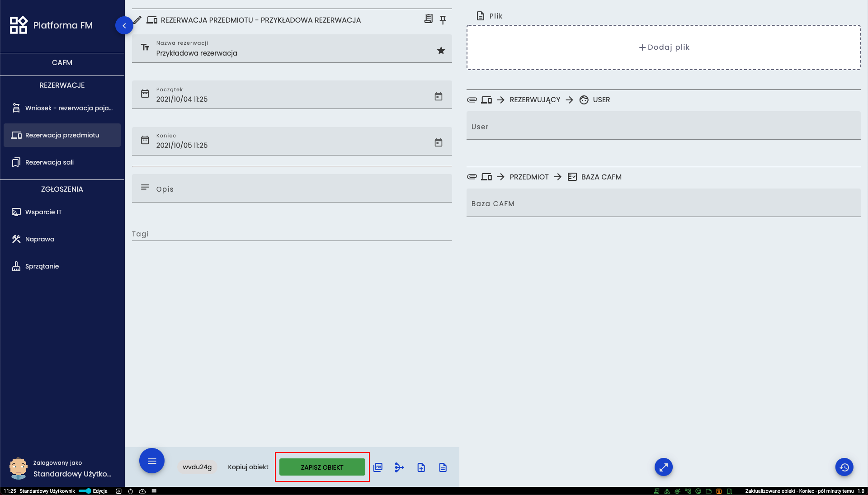
Task: Open CAFM in the sidebar
Action: click(x=62, y=63)
